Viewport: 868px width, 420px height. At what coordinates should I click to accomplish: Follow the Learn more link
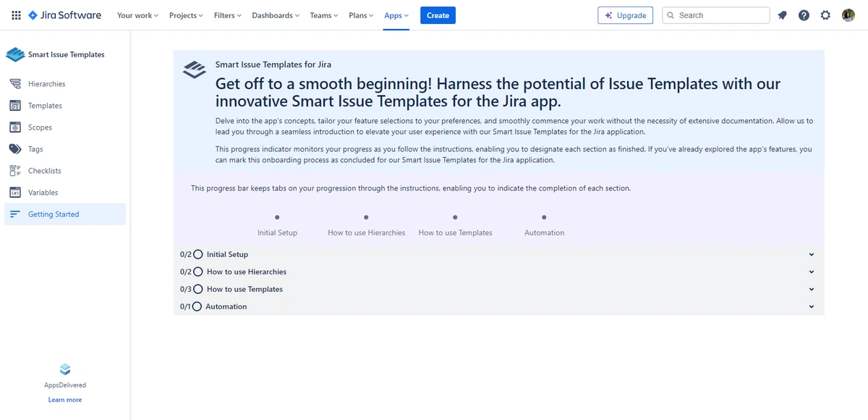point(65,400)
